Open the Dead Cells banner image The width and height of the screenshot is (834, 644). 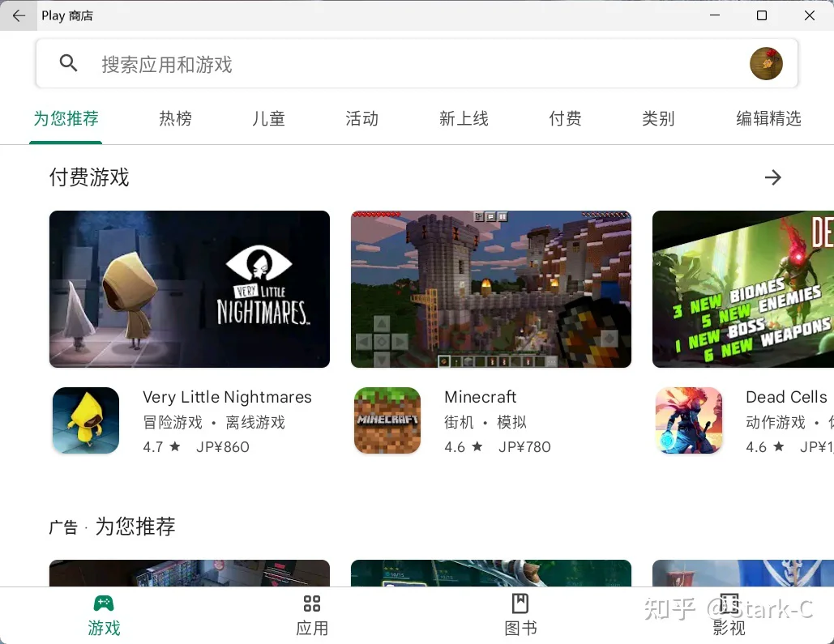743,288
